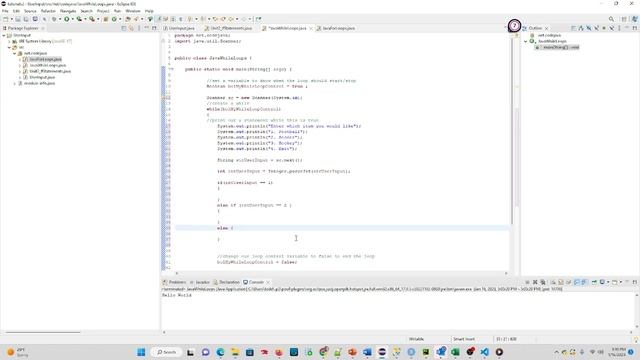The height and width of the screenshot is (360, 640).
Task: Click the Save toolbar icon
Action: (x=18, y=19)
